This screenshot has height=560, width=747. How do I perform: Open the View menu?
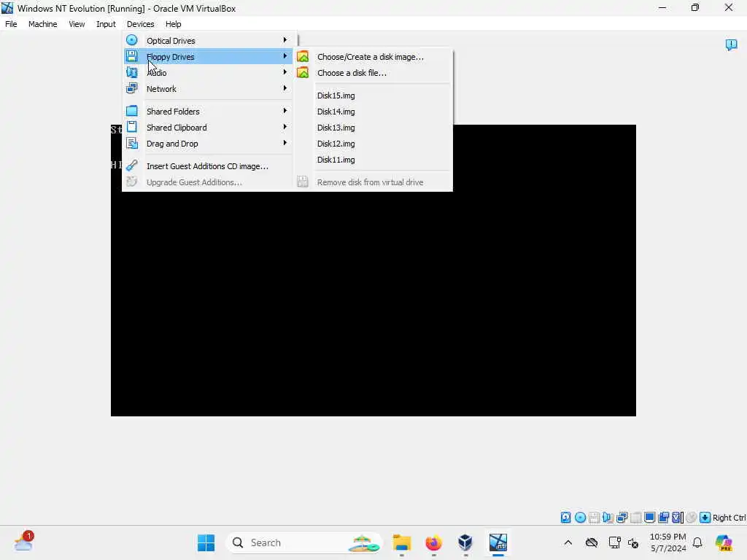77,24
